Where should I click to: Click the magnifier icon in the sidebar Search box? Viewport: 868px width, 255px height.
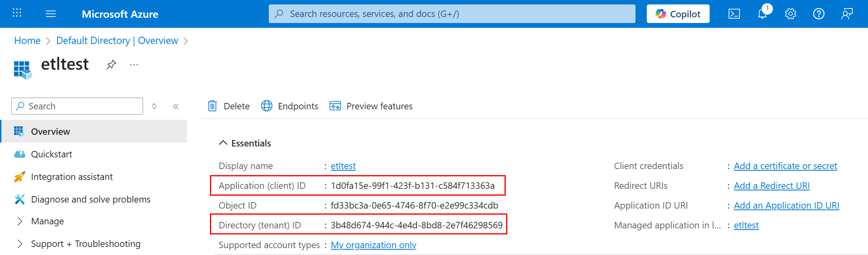(x=20, y=106)
